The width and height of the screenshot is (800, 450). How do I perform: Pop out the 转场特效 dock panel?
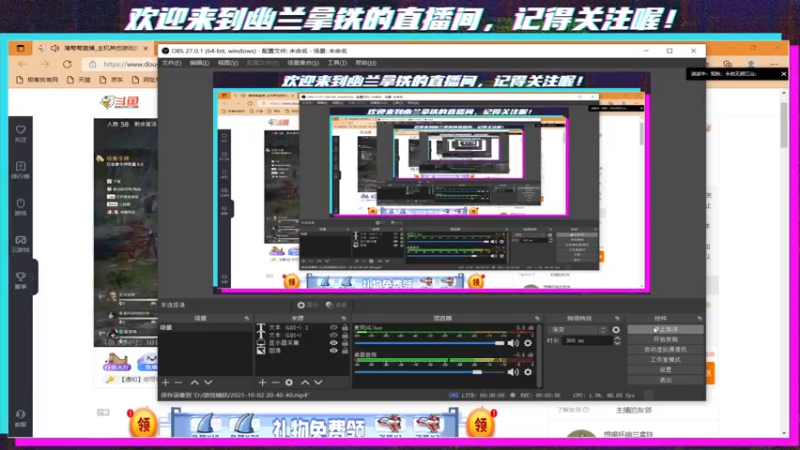coord(617,318)
